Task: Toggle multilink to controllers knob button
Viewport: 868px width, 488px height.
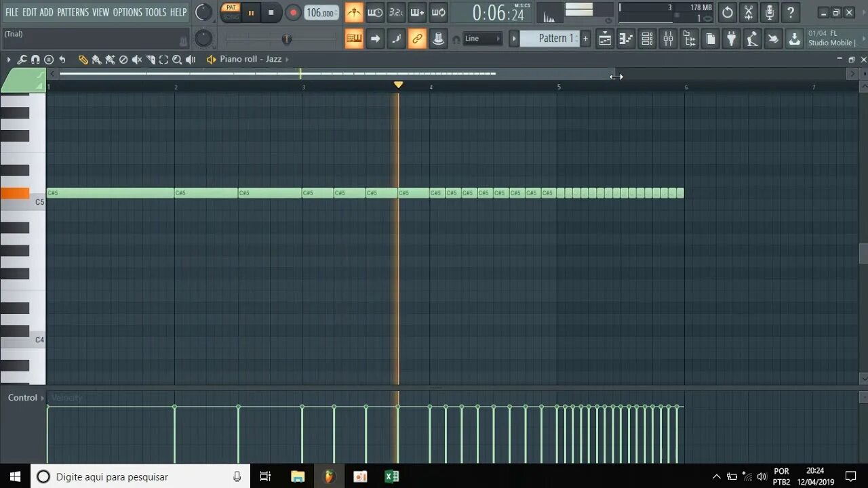Action: point(439,39)
